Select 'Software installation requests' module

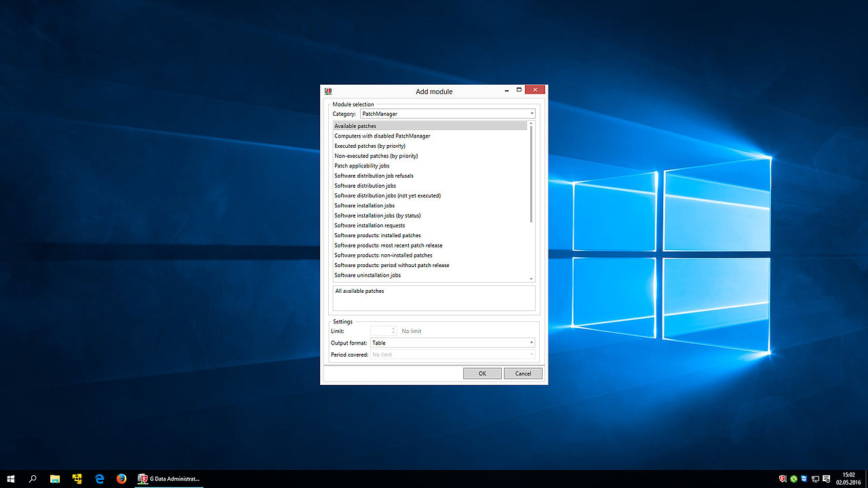[370, 226]
